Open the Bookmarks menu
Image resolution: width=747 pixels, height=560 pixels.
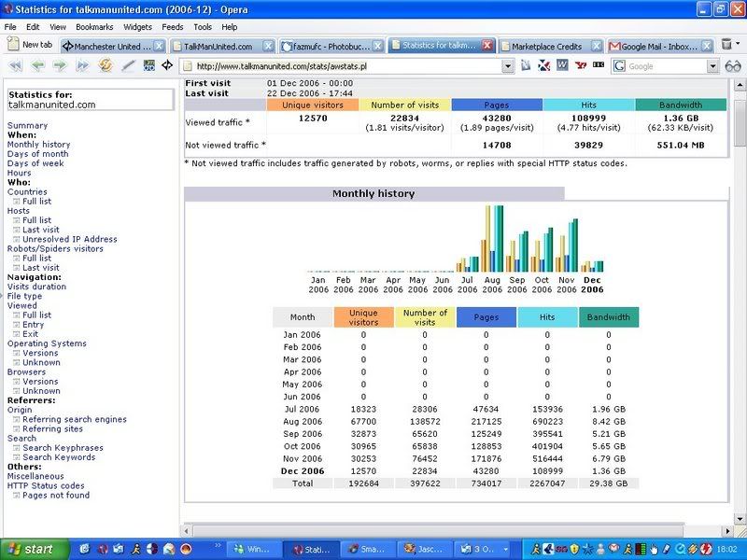coord(94,27)
